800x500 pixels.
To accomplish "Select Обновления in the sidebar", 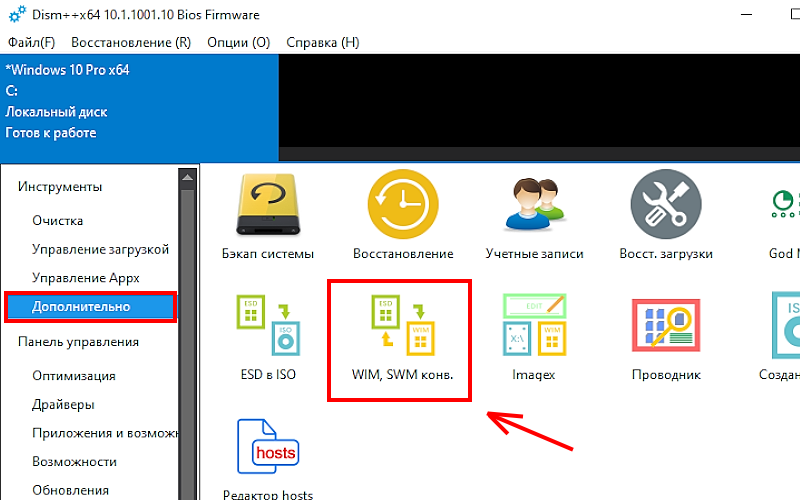I will pyautogui.click(x=70, y=490).
